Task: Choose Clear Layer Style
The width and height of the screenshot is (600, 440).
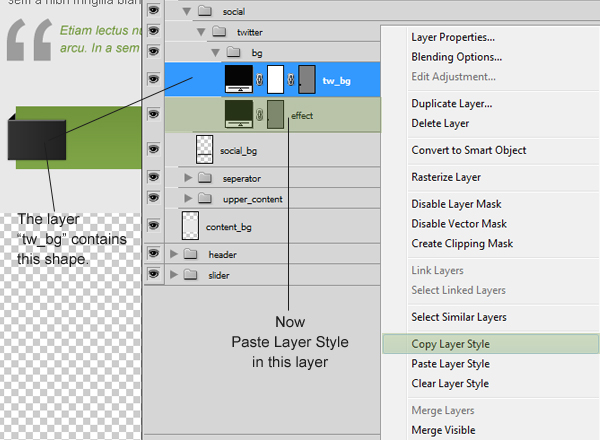Action: [x=450, y=384]
